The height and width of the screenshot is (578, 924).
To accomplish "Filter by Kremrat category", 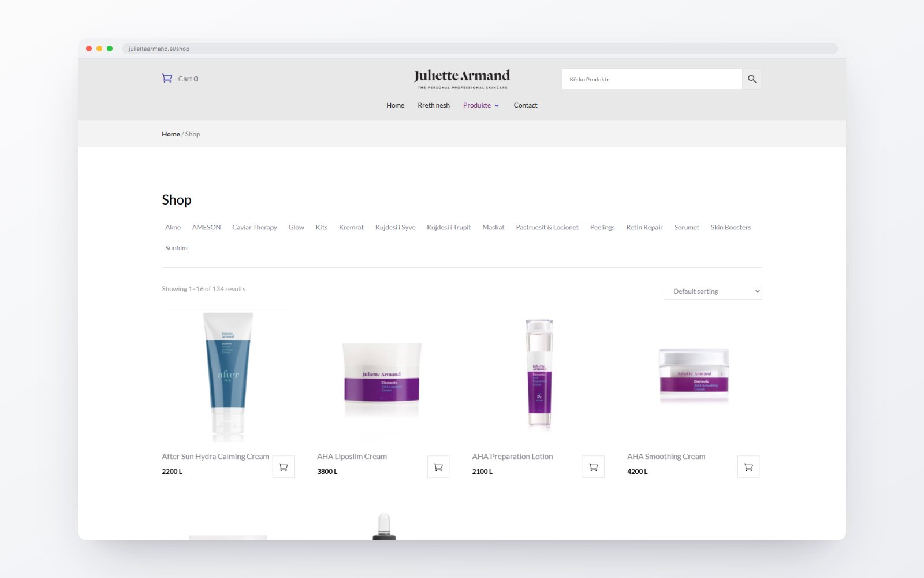I will [x=351, y=227].
